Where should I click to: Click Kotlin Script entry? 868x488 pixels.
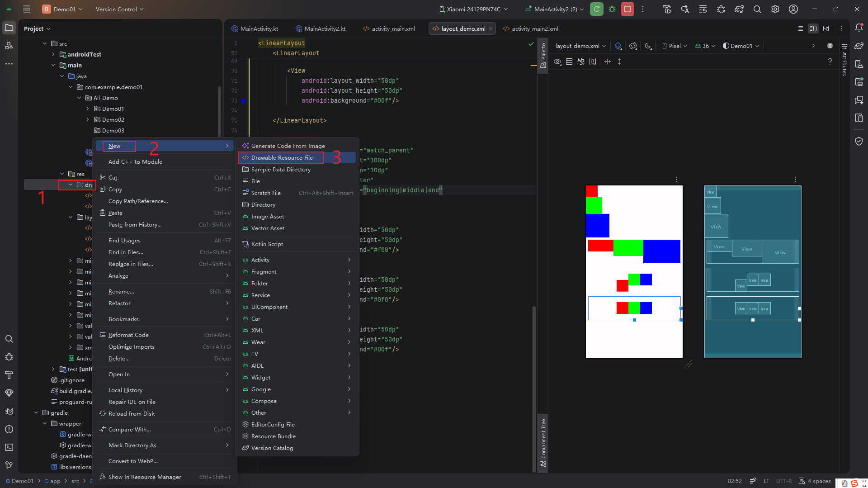coord(297,244)
